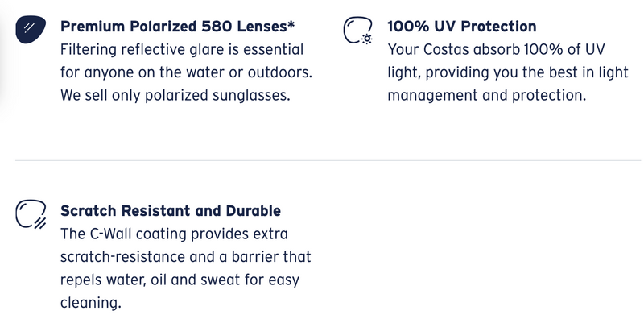The height and width of the screenshot is (323, 644).
Task: Click the horizontal divider between feature rows
Action: [328, 160]
